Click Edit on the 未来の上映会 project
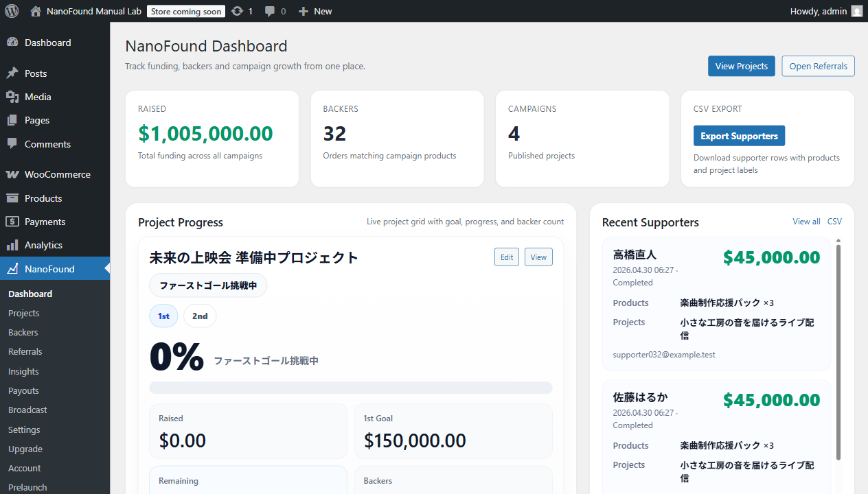Image resolution: width=868 pixels, height=494 pixels. coord(507,257)
